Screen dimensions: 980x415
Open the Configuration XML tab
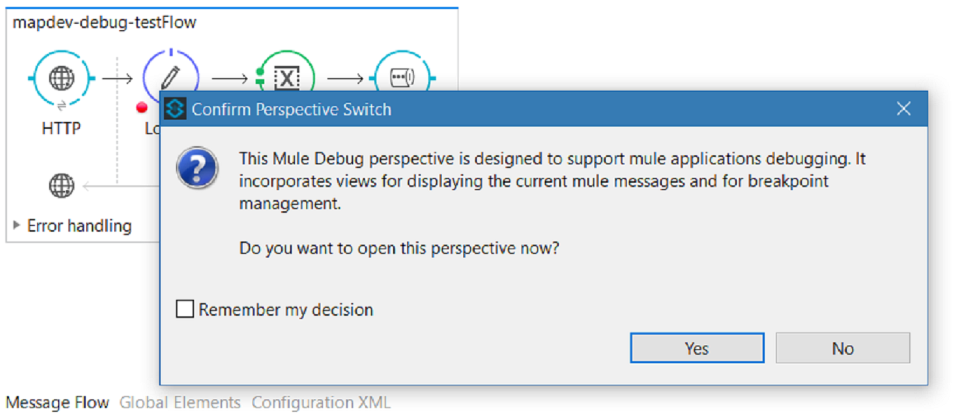[x=321, y=403]
